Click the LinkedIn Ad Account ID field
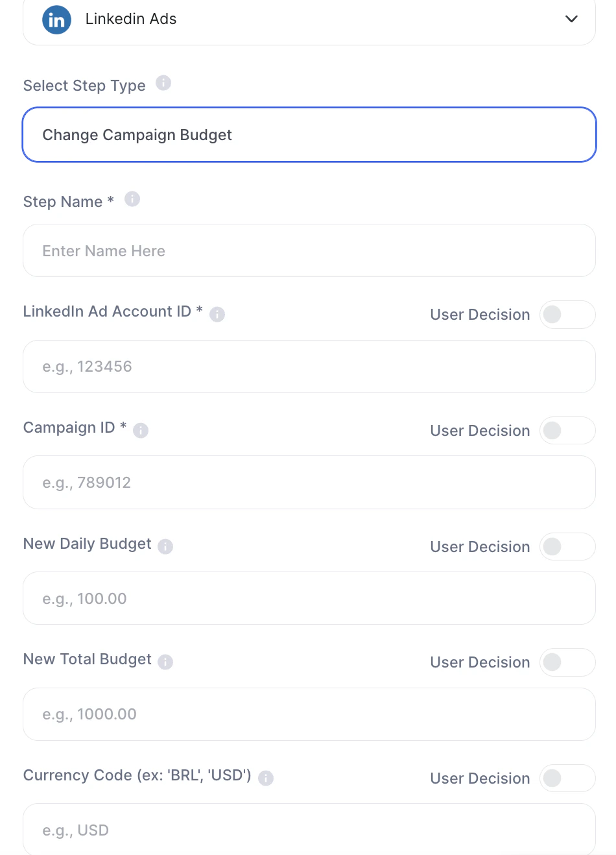Image resolution: width=616 pixels, height=855 pixels. point(309,367)
